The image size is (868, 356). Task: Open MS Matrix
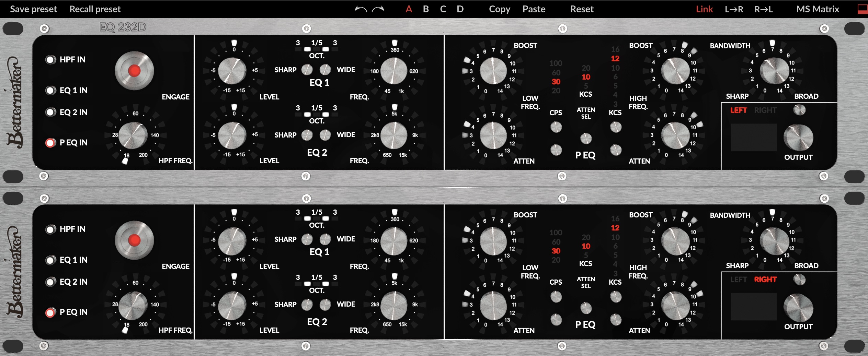tap(818, 9)
